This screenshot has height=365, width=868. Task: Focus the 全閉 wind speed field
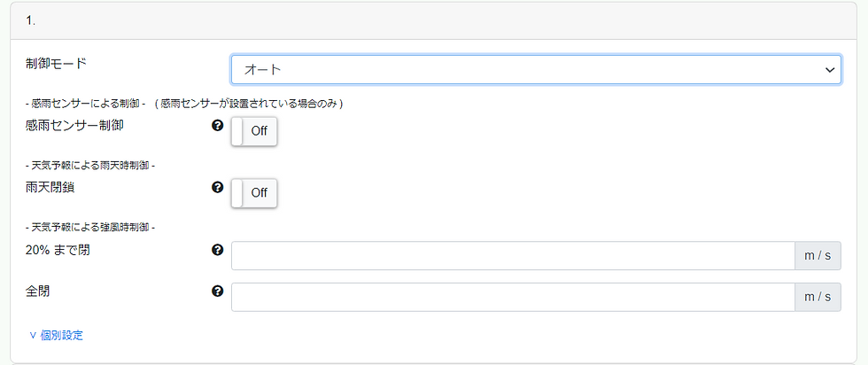pos(512,297)
